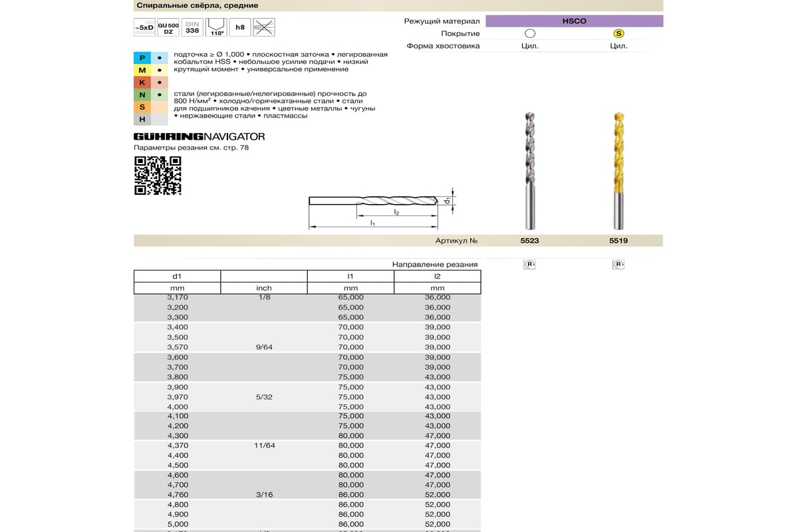Image resolution: width=798 pixels, height=532 pixels.
Task: Click the R cutting direction icon under 5523
Action: click(x=529, y=265)
